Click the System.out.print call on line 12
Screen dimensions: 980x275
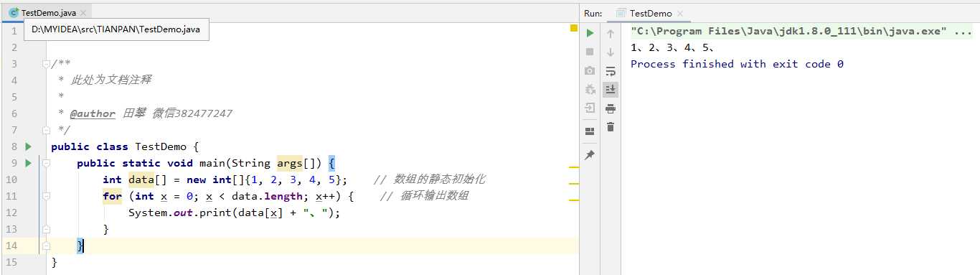[234, 213]
